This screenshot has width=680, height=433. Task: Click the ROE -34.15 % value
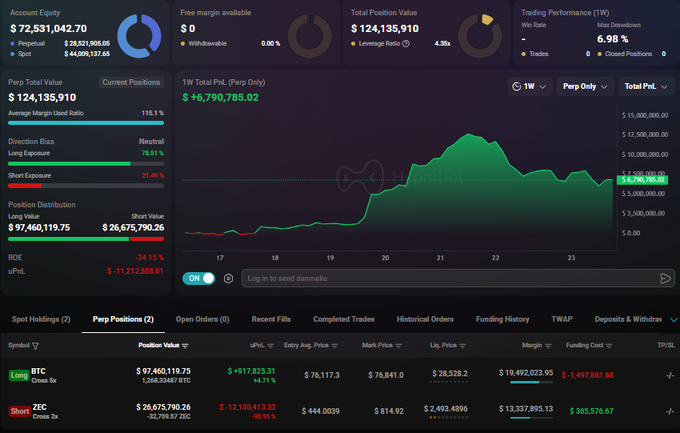point(150,258)
